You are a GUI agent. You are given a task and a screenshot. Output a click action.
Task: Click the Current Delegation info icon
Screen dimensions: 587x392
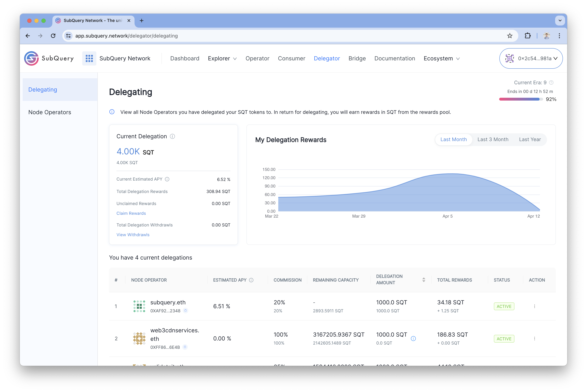coord(172,136)
